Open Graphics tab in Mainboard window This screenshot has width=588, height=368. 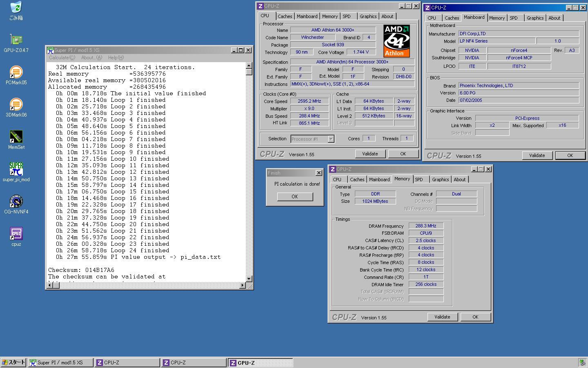(x=535, y=18)
